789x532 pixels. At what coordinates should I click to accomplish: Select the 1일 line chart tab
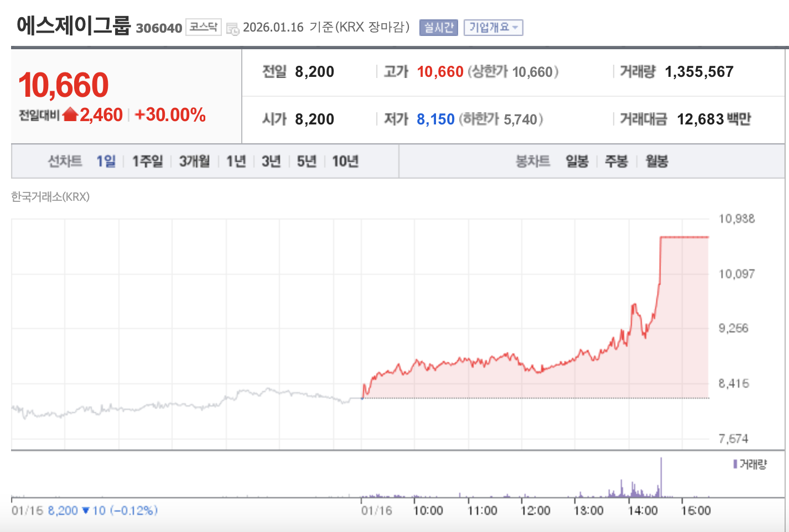(x=106, y=161)
